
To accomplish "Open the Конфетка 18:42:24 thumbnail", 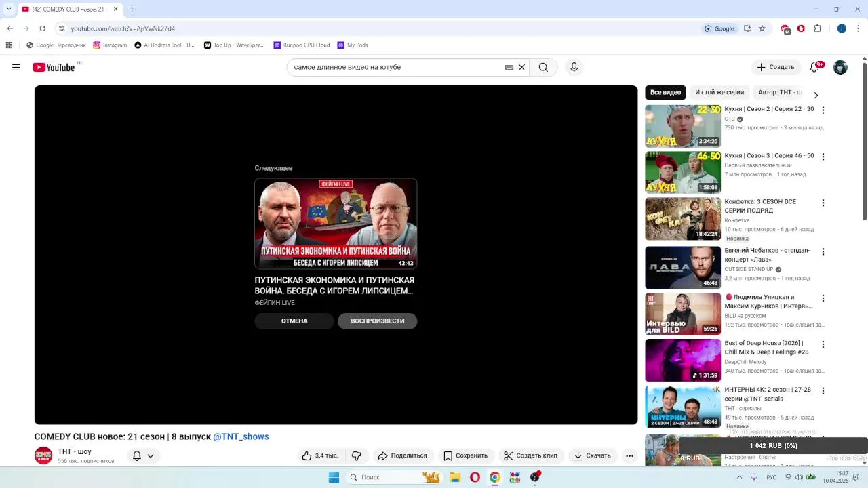I will pyautogui.click(x=683, y=219).
